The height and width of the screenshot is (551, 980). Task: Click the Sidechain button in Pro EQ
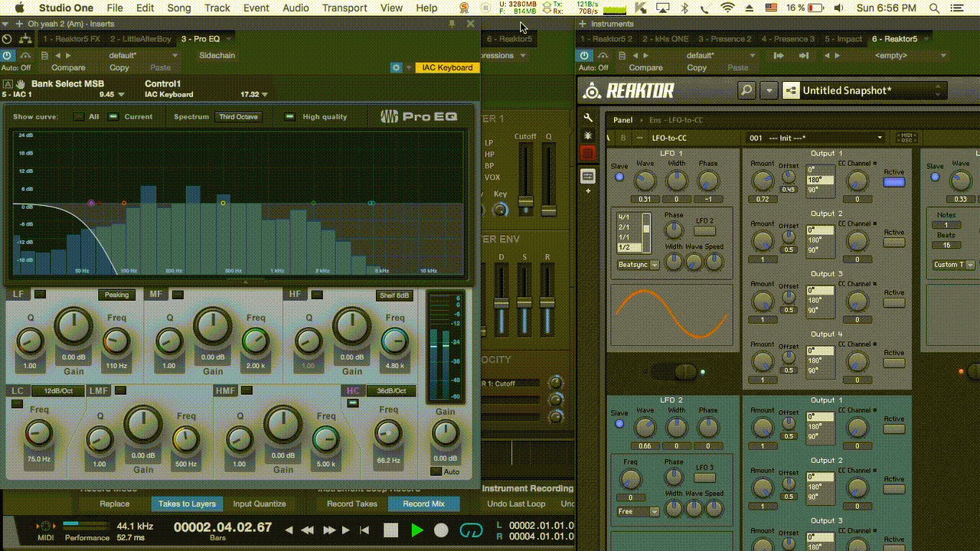tap(217, 55)
